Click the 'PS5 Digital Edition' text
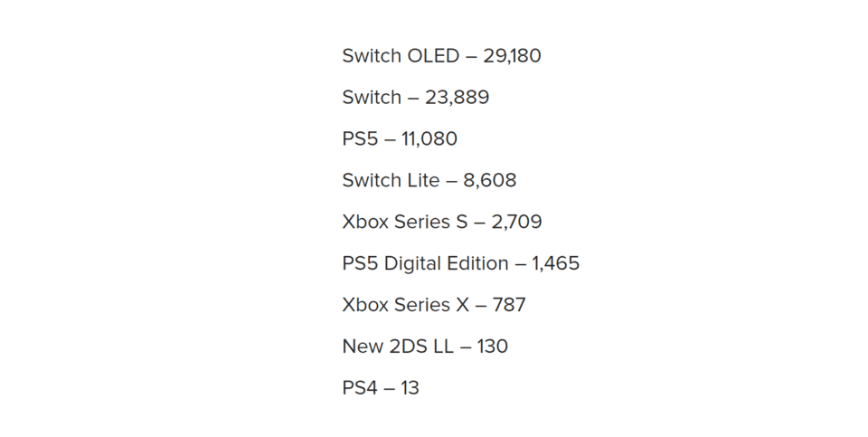 425,263
